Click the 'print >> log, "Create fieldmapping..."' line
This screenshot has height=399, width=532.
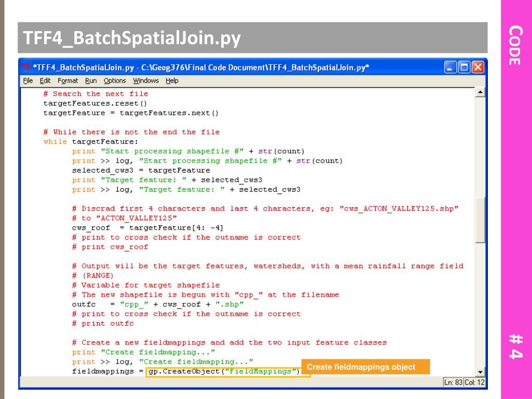[163, 362]
